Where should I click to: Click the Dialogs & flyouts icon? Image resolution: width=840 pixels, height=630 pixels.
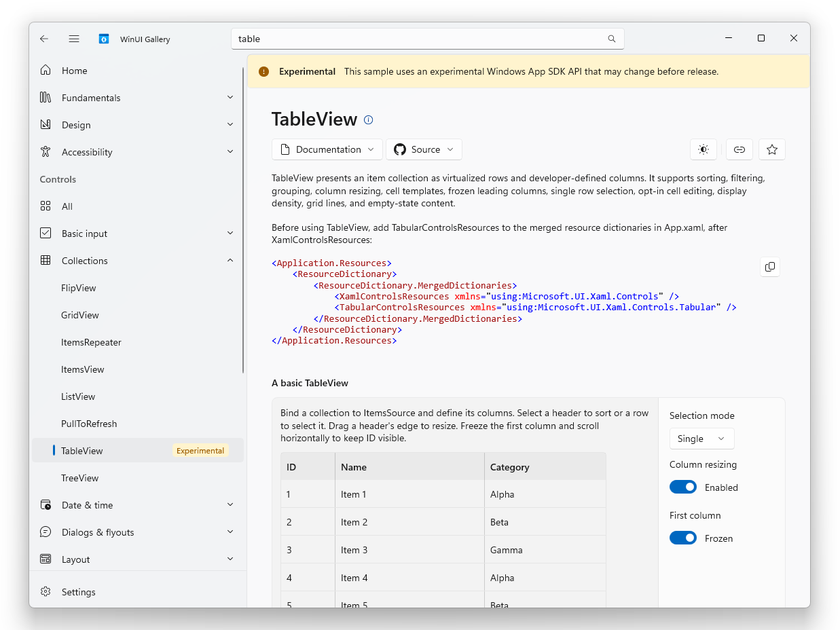45,532
